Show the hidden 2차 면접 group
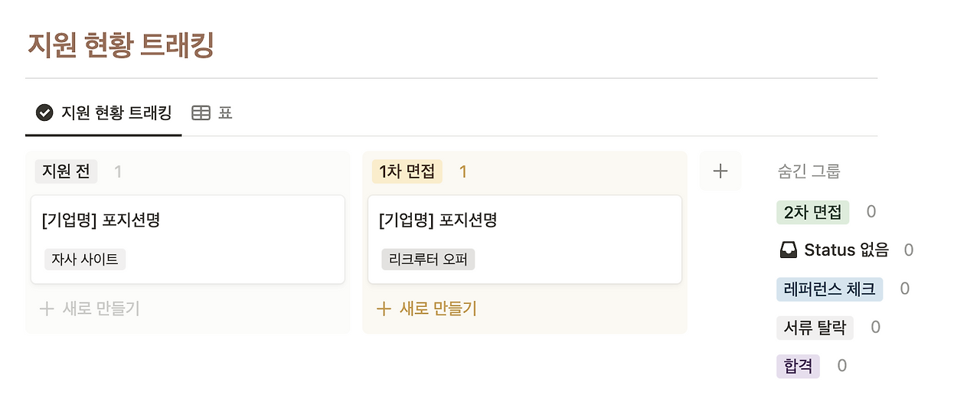 coord(812,212)
